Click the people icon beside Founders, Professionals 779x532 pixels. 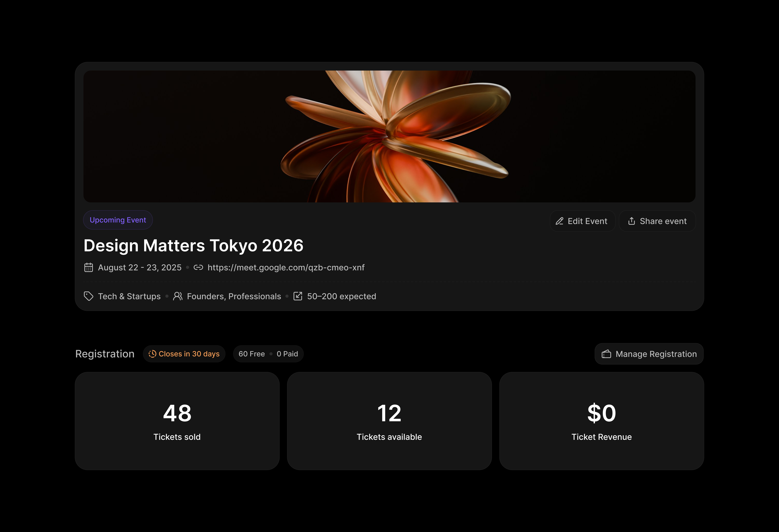[178, 296]
